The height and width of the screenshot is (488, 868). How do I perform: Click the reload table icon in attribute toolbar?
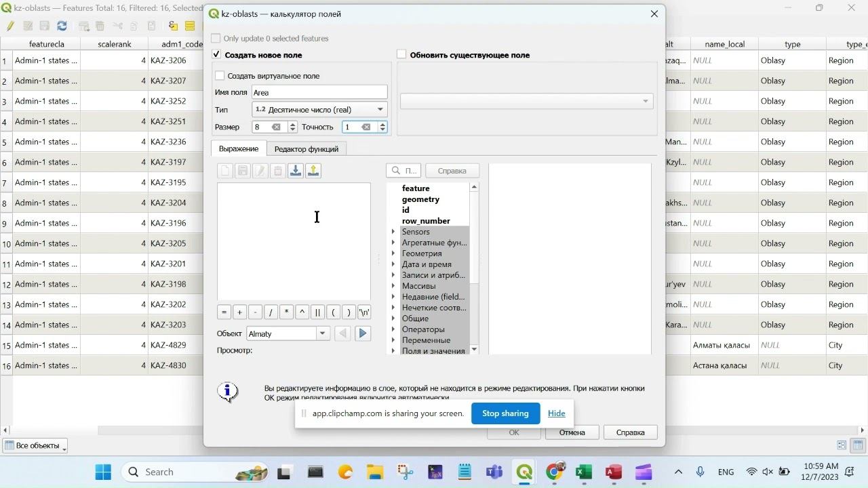[62, 26]
